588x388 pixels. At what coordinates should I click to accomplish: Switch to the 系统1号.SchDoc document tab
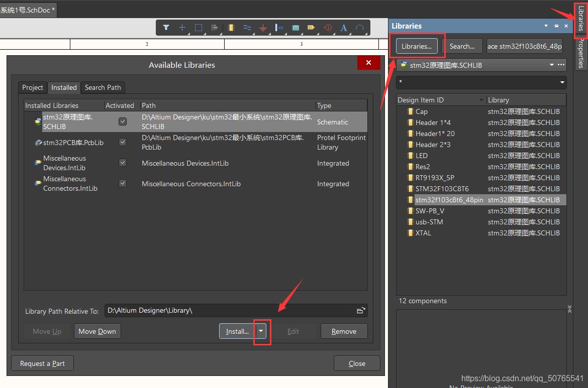click(27, 10)
